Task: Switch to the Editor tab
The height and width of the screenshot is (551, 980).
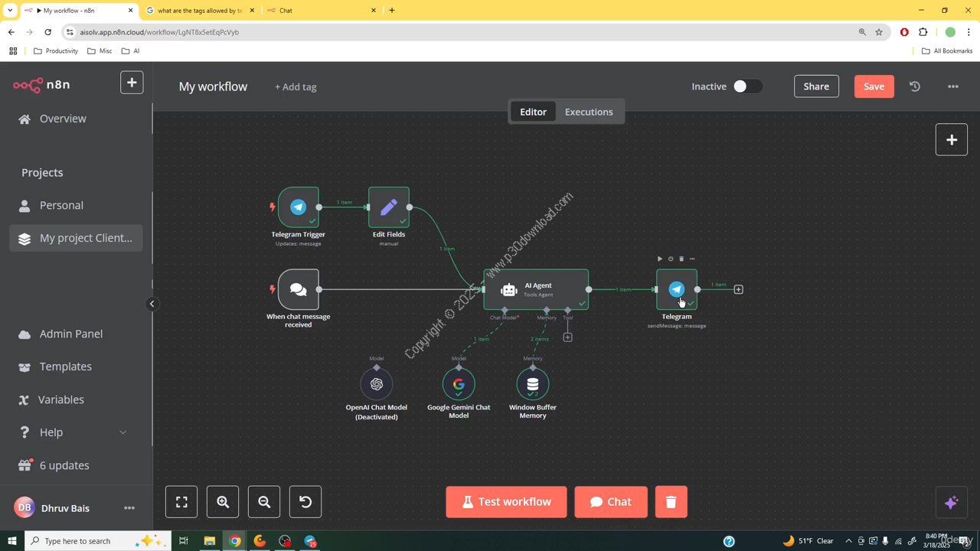Action: (533, 112)
